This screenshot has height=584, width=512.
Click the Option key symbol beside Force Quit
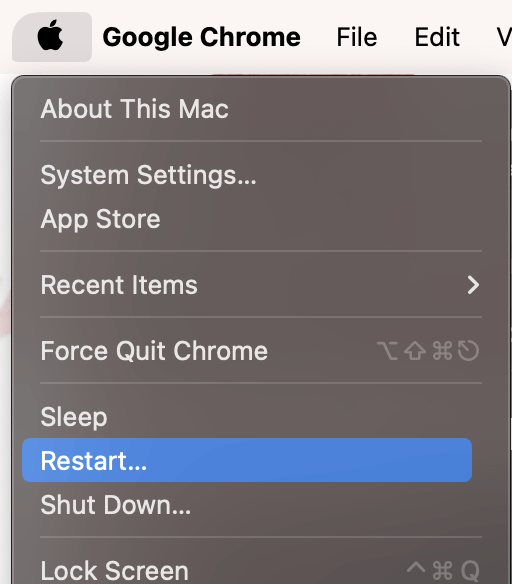click(388, 351)
